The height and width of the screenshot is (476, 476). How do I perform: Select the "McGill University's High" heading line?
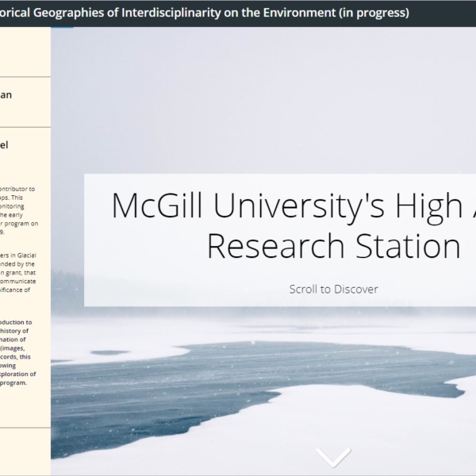[294, 205]
